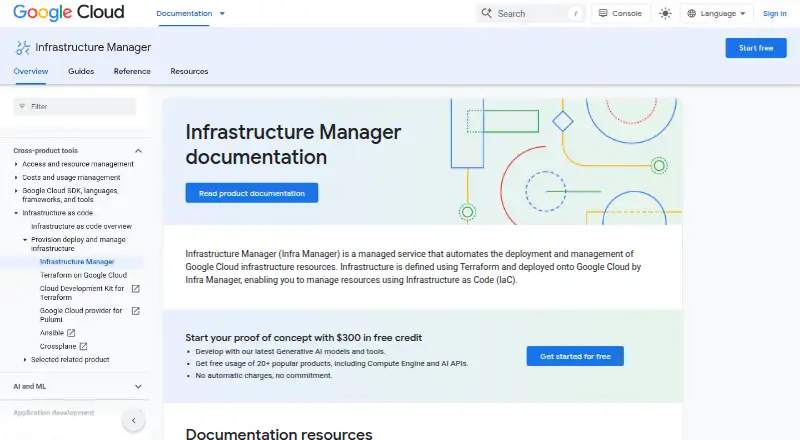Expand the AI and ML section
This screenshot has height=440, width=800.
(138, 386)
